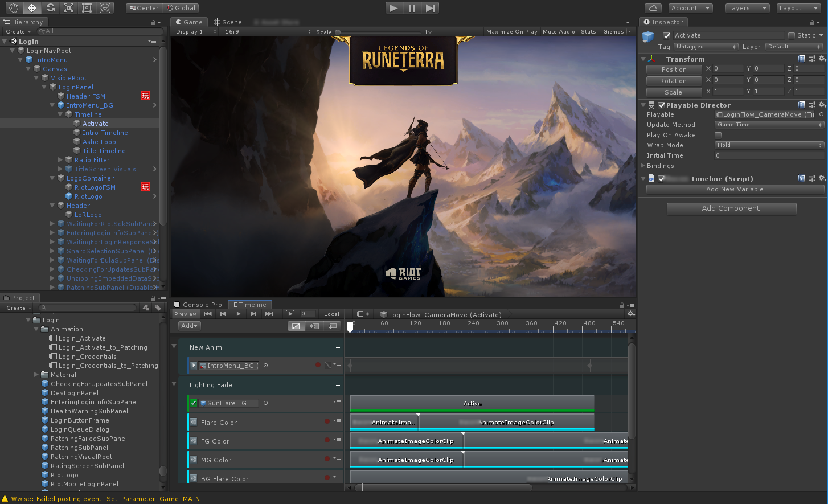Click record button on Flare Color track

[327, 422]
